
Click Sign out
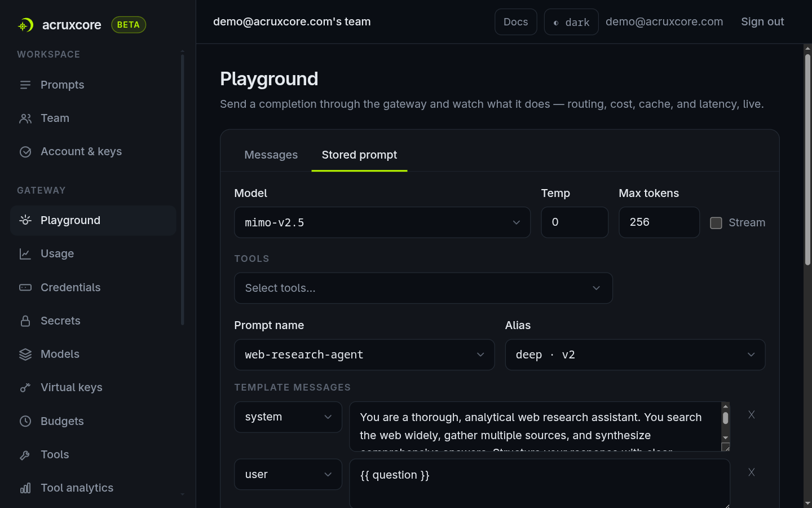(762, 21)
